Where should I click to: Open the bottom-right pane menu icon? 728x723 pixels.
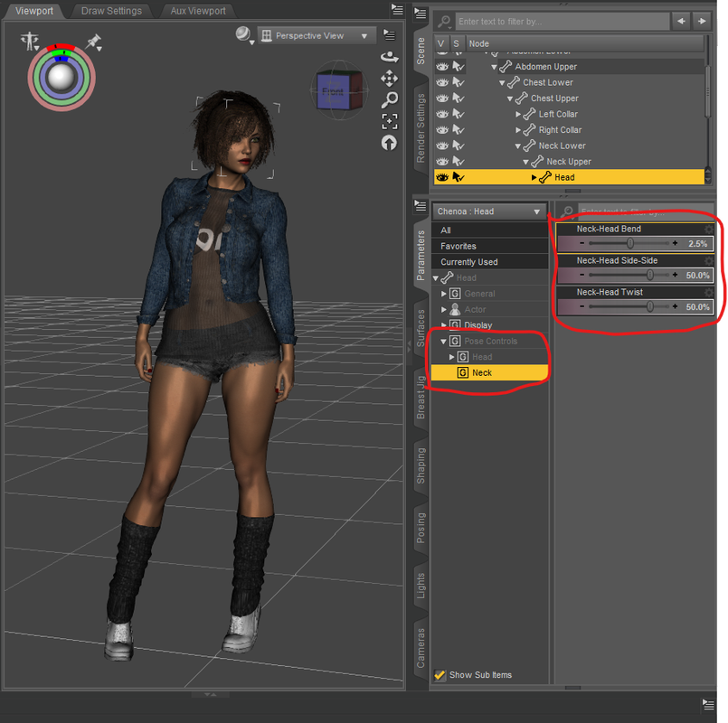point(708,704)
